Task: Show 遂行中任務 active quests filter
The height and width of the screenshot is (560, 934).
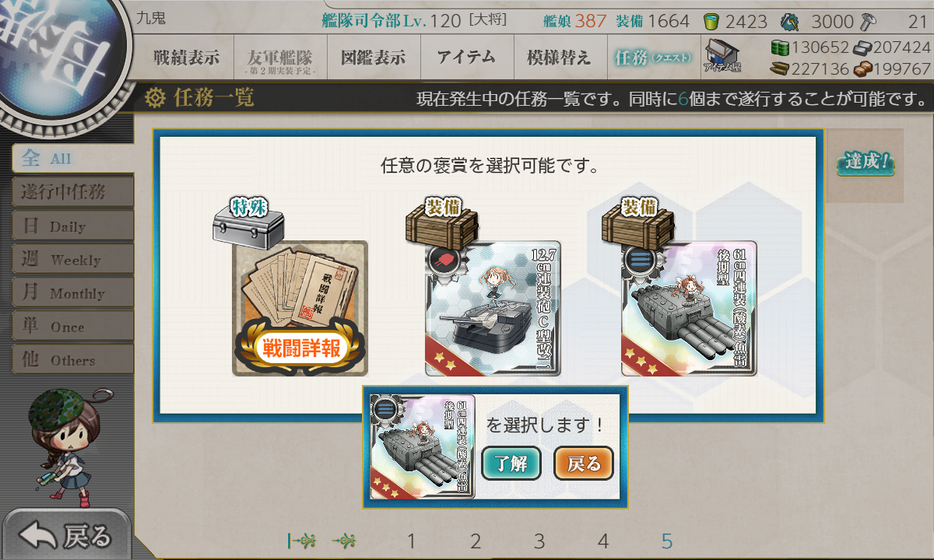Action: (73, 192)
